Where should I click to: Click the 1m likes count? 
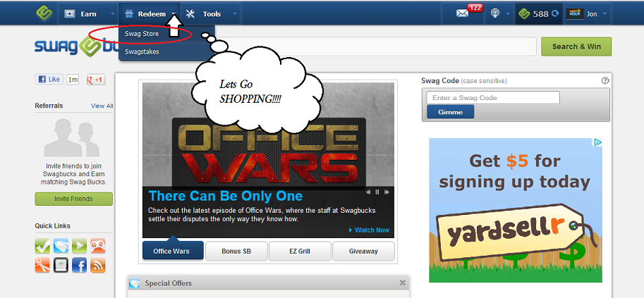72,80
